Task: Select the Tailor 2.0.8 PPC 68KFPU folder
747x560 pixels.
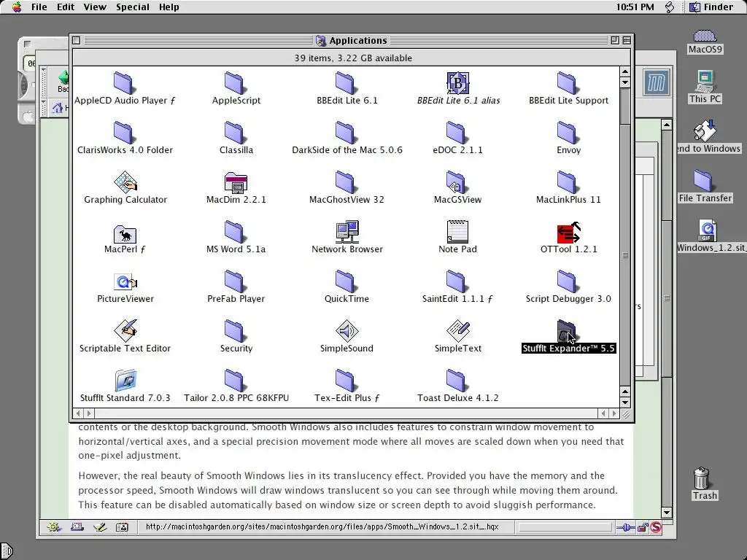Action: tap(234, 381)
